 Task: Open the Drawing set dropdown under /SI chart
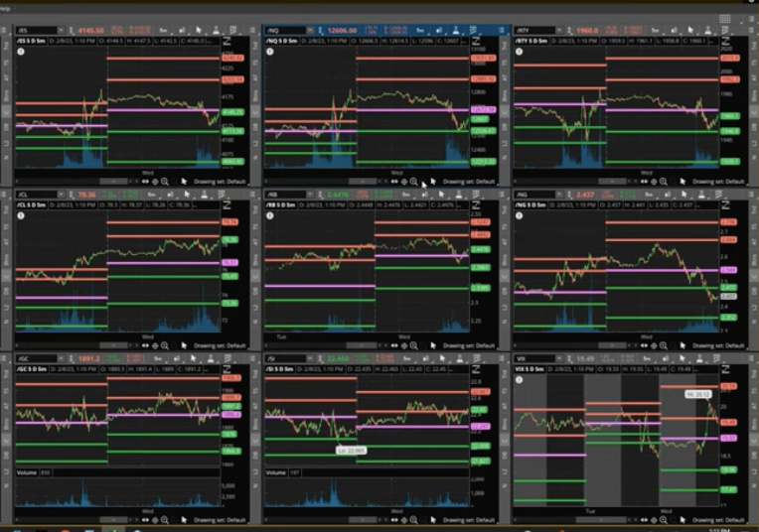(x=468, y=518)
